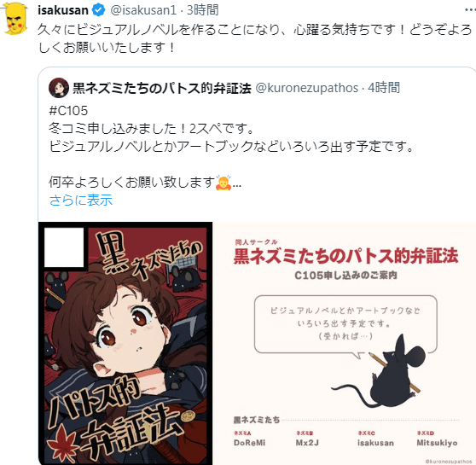Expand quoted tweet via さらに表示

pos(81,201)
